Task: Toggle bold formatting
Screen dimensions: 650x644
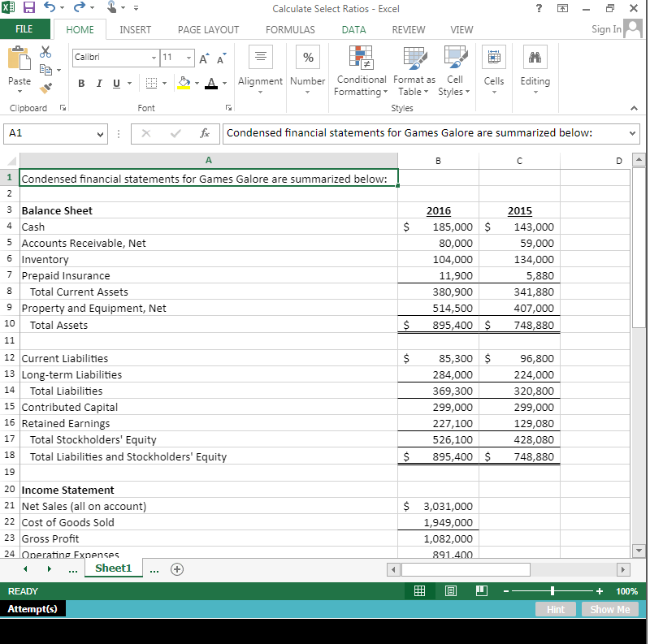Action: coord(80,83)
